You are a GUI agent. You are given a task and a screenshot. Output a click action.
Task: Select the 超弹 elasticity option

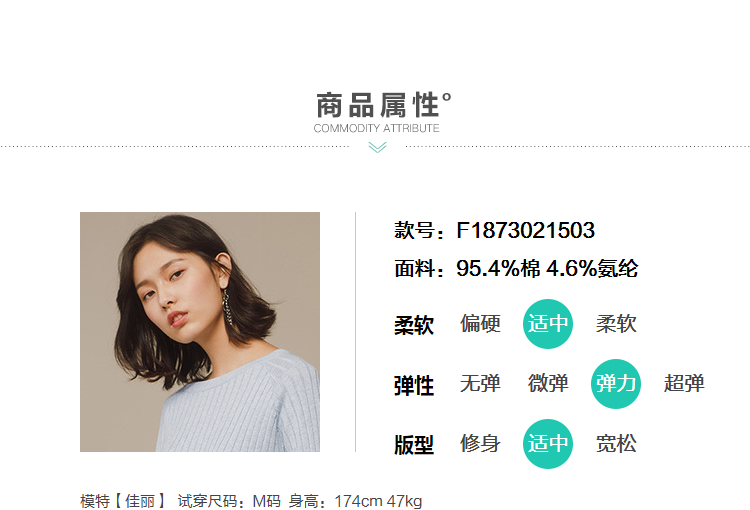pyautogui.click(x=684, y=384)
